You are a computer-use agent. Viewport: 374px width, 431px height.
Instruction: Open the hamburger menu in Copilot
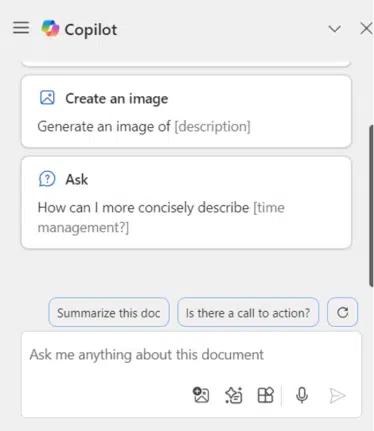pyautogui.click(x=21, y=28)
